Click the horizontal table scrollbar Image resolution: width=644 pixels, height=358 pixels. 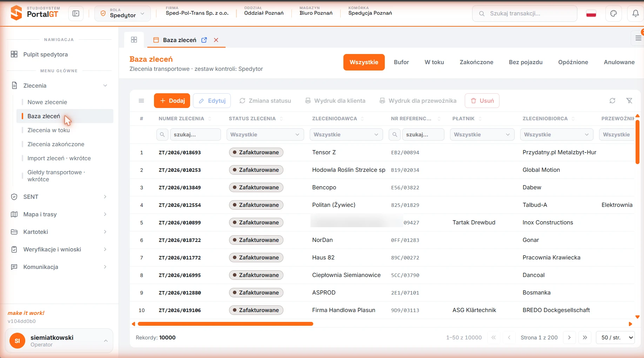(x=225, y=324)
